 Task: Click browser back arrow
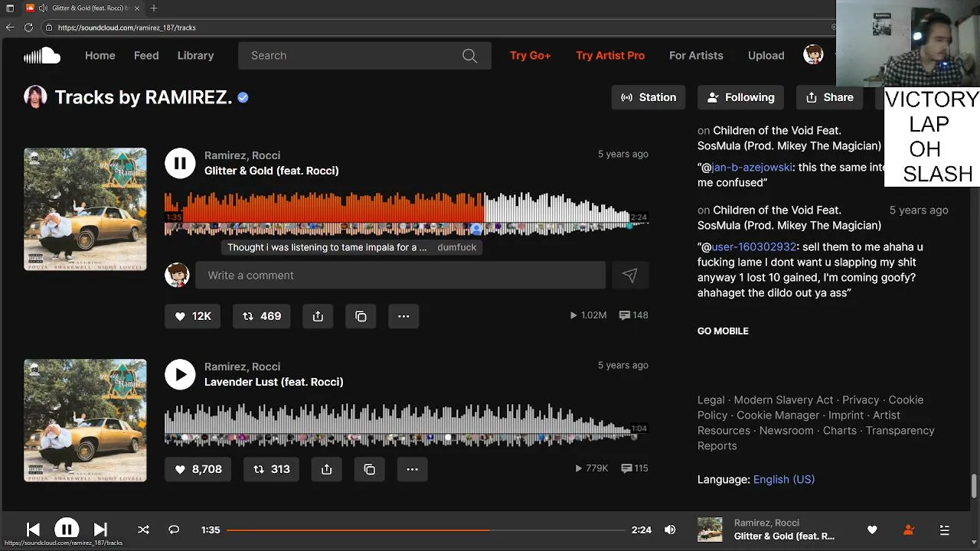coord(10,28)
